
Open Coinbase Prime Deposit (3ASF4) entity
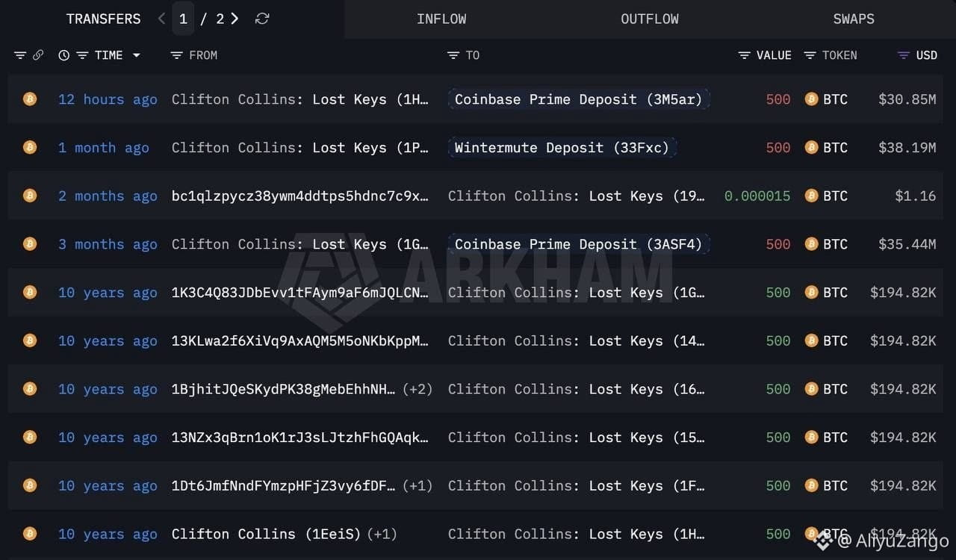(x=579, y=244)
